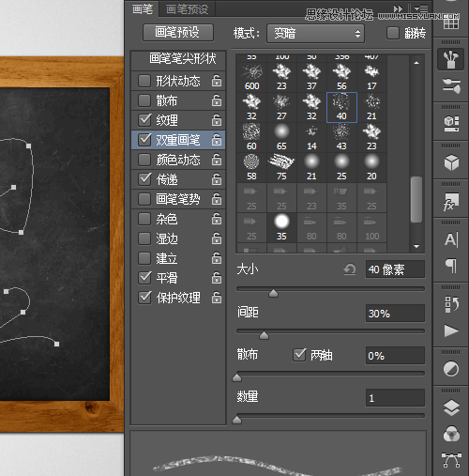Toggle lock icon for 颜色动态
This screenshot has width=469, height=476.
217,160
